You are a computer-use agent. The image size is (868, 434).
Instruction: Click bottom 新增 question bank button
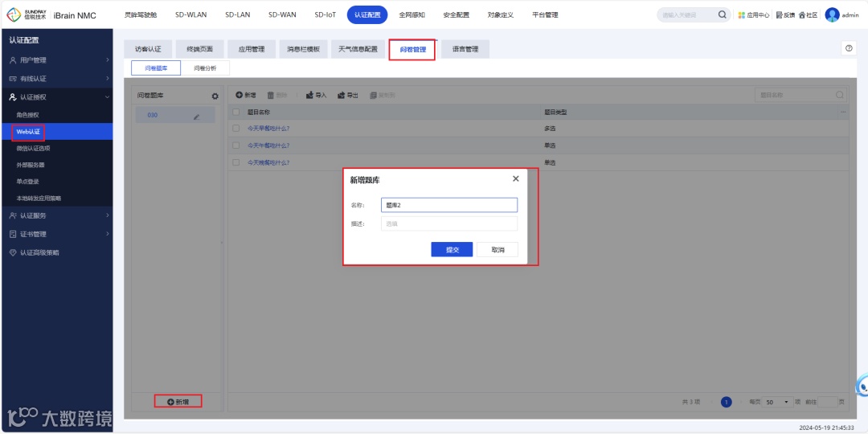tap(178, 402)
